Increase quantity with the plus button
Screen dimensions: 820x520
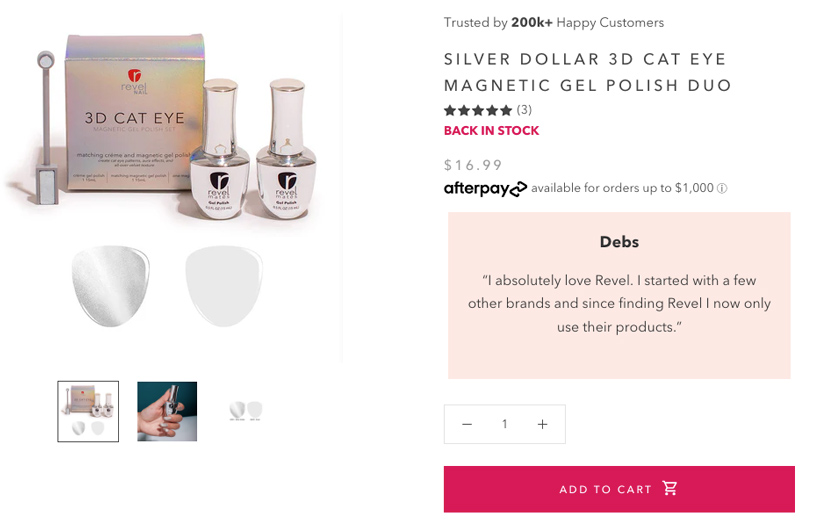click(542, 424)
